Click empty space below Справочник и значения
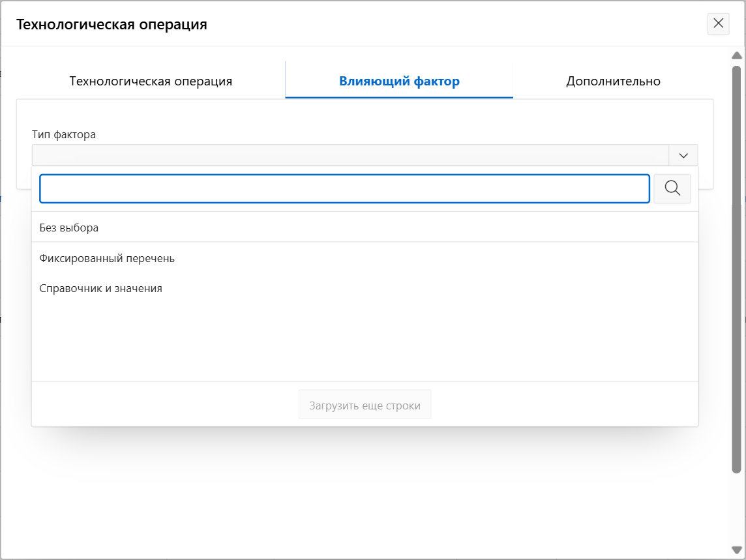The height and width of the screenshot is (560, 746). tap(365, 339)
